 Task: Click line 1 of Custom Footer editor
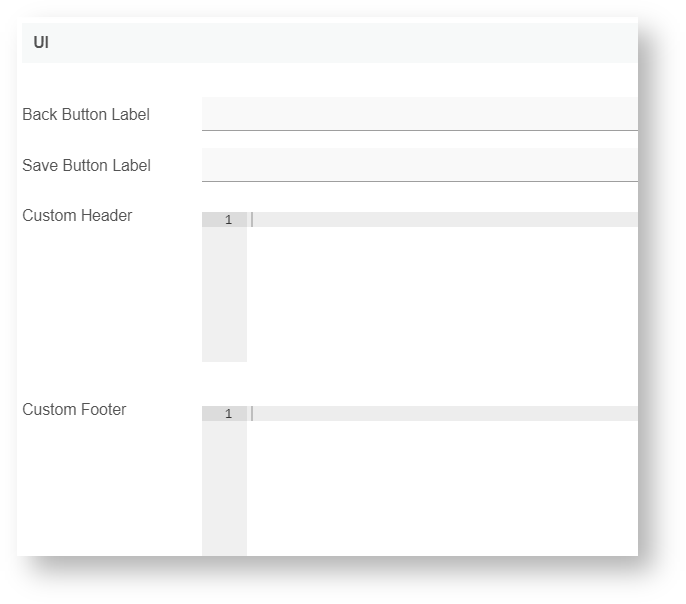[x=440, y=413]
